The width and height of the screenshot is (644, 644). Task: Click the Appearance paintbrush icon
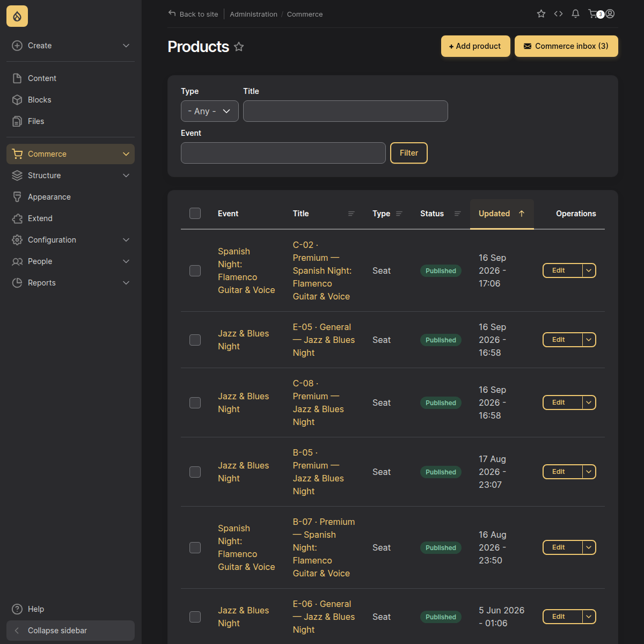(17, 197)
